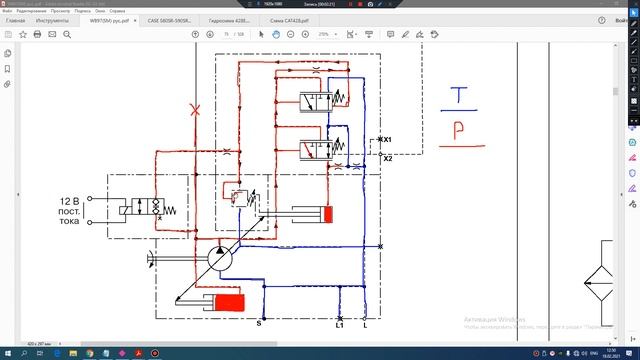
Task: Open the sign document tool
Action: pos(420,34)
